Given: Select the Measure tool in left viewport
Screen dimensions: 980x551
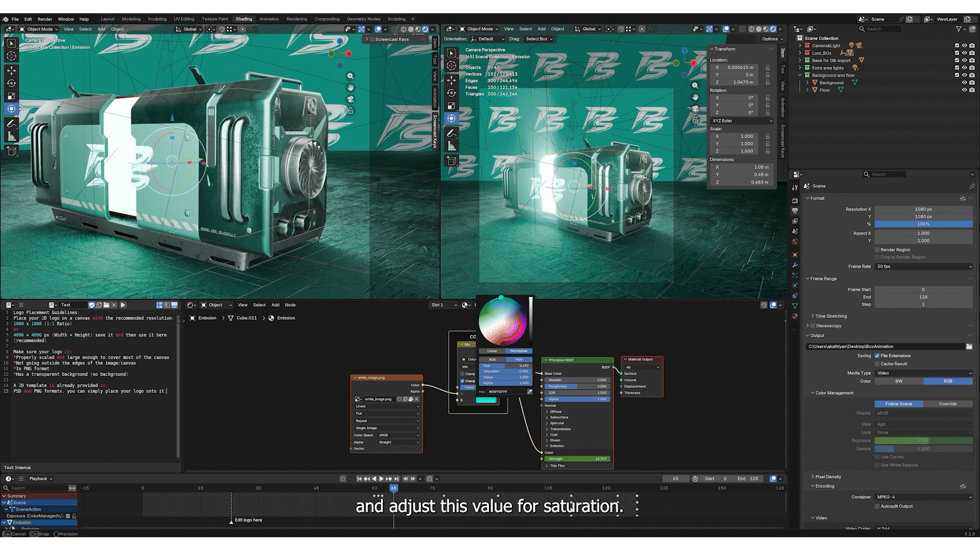Looking at the screenshot, I should (11, 136).
